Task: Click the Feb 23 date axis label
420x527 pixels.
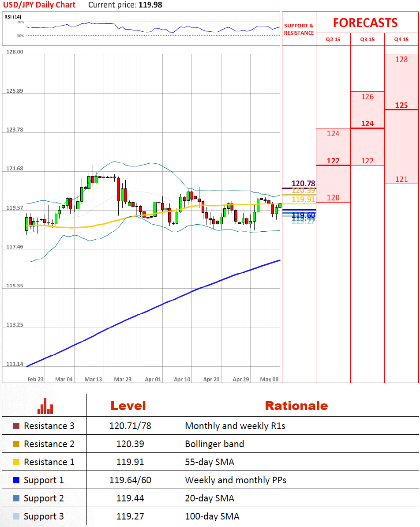Action: tap(35, 380)
